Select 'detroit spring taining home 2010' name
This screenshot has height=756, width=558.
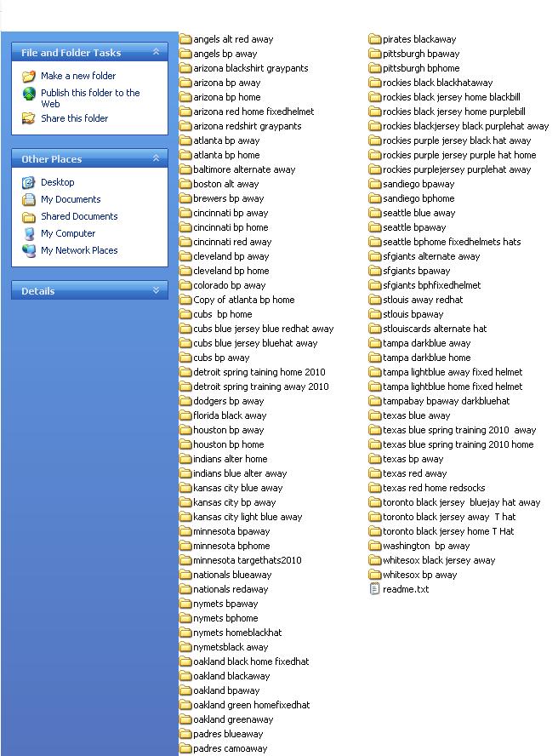(259, 372)
